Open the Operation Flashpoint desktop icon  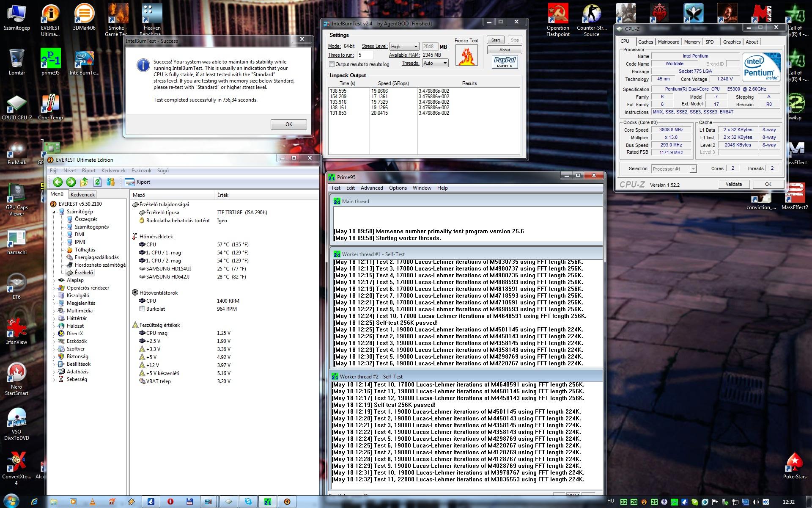point(558,20)
